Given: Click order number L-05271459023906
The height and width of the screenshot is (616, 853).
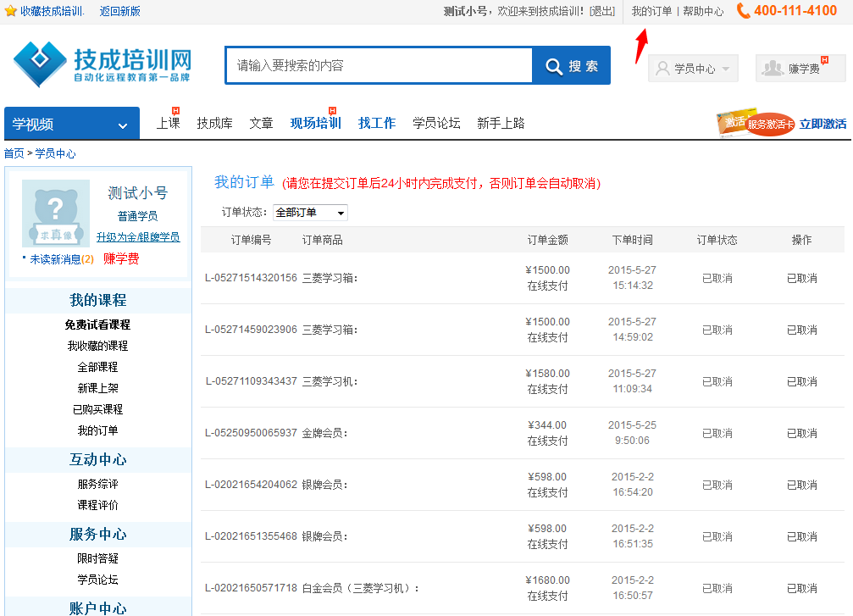Looking at the screenshot, I should click(x=251, y=330).
